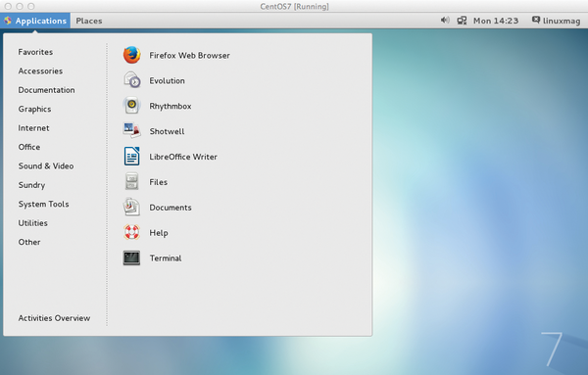Select the Sound & Video category
Viewport: 588px width, 375px height.
pos(46,165)
